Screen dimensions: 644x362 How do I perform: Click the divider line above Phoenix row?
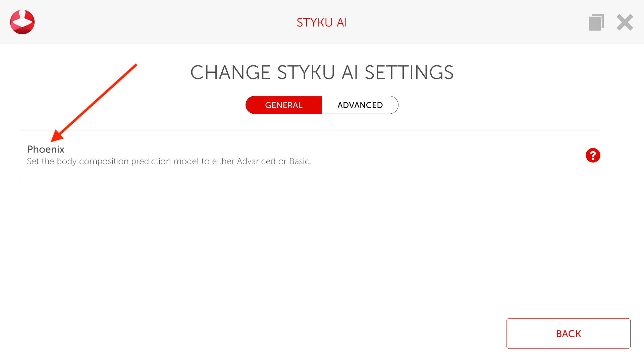coord(310,130)
